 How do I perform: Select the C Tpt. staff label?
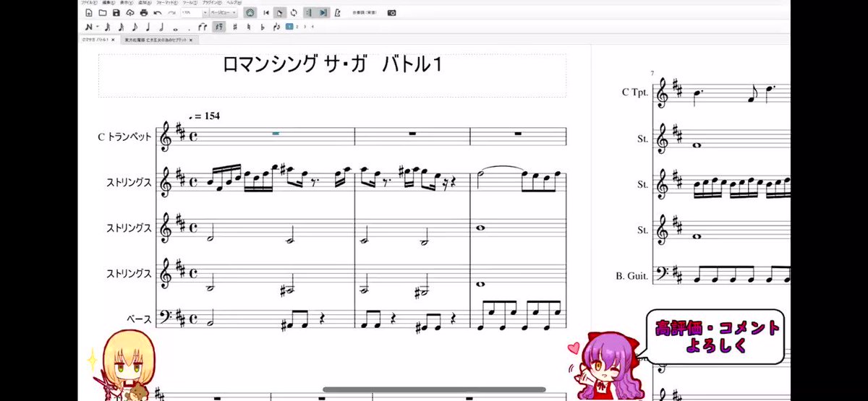(635, 92)
